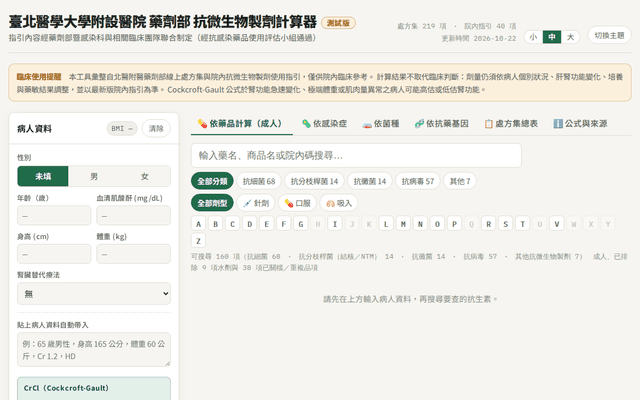Jump to letter F drugs

click(x=284, y=224)
